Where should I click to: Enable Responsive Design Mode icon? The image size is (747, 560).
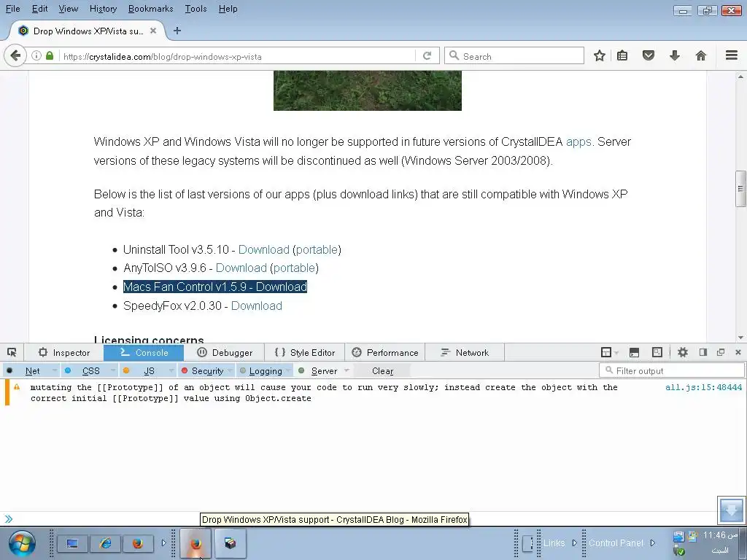click(657, 352)
